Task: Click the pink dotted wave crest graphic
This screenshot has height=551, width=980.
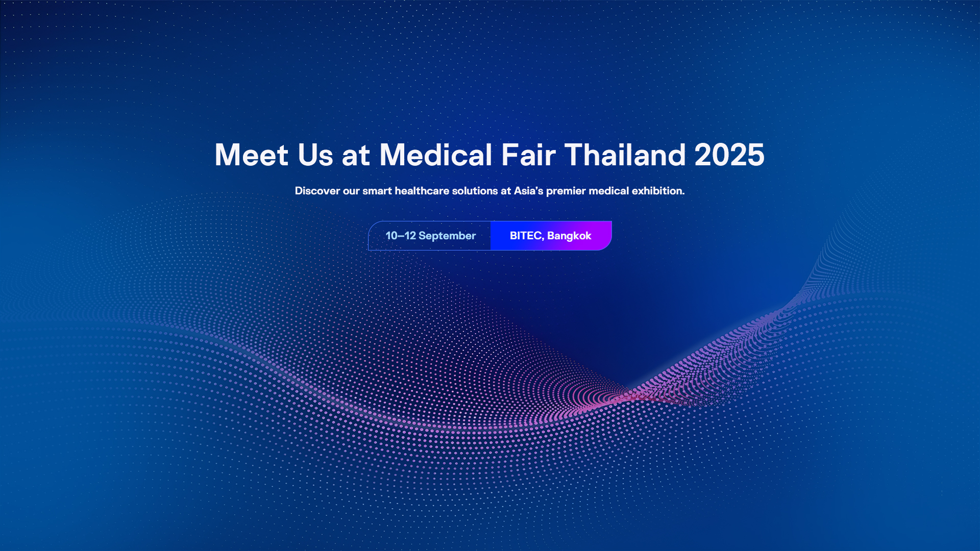Action: [x=628, y=395]
